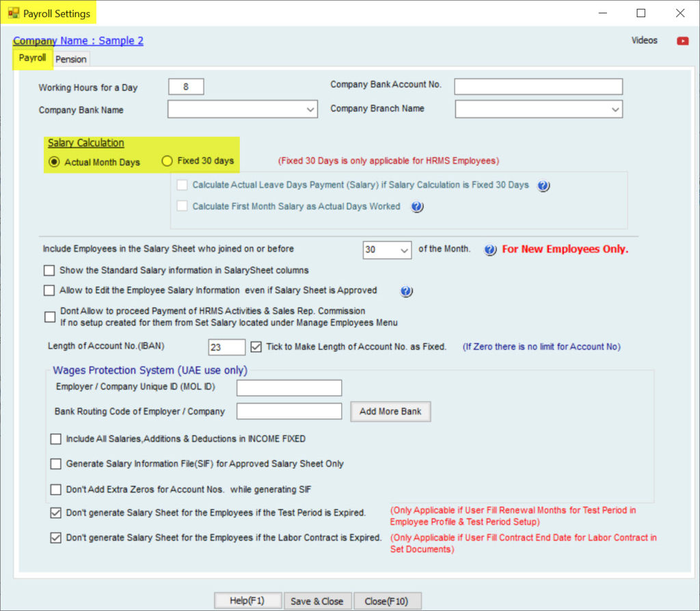The height and width of the screenshot is (611, 700).
Task: Select the Fixed 30 days radio button
Action: (x=167, y=161)
